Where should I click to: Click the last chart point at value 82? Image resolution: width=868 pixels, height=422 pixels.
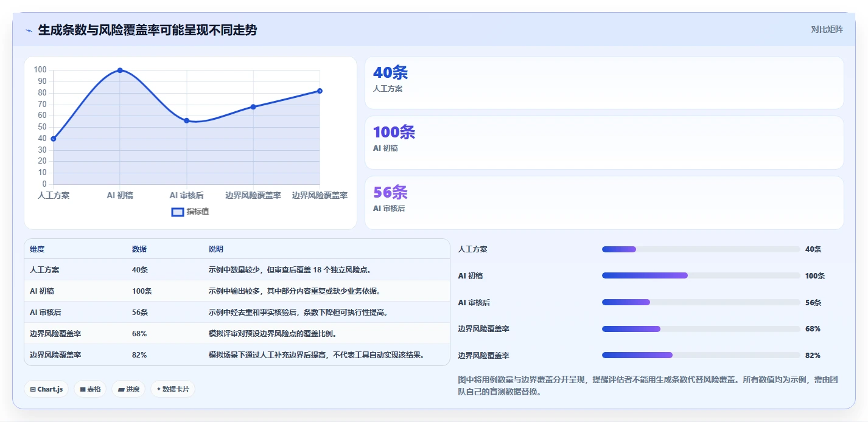click(x=320, y=91)
